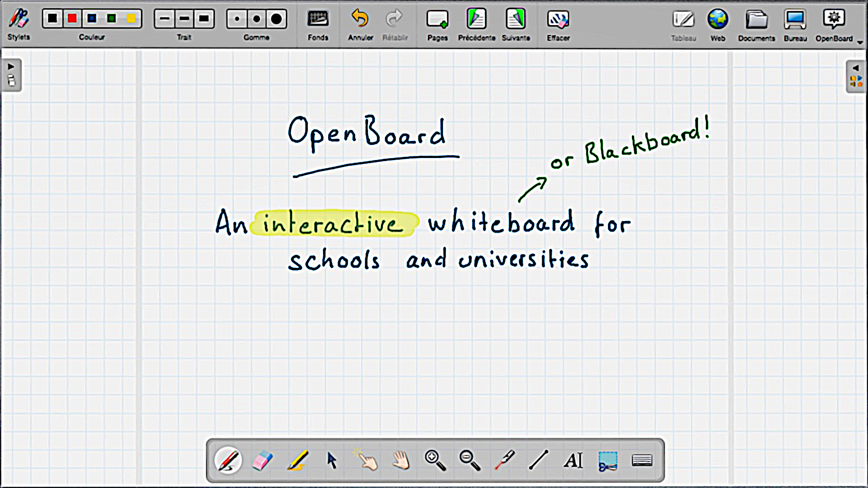The image size is (868, 488).
Task: Select the pen tool in the bottom toolbar
Action: point(228,460)
